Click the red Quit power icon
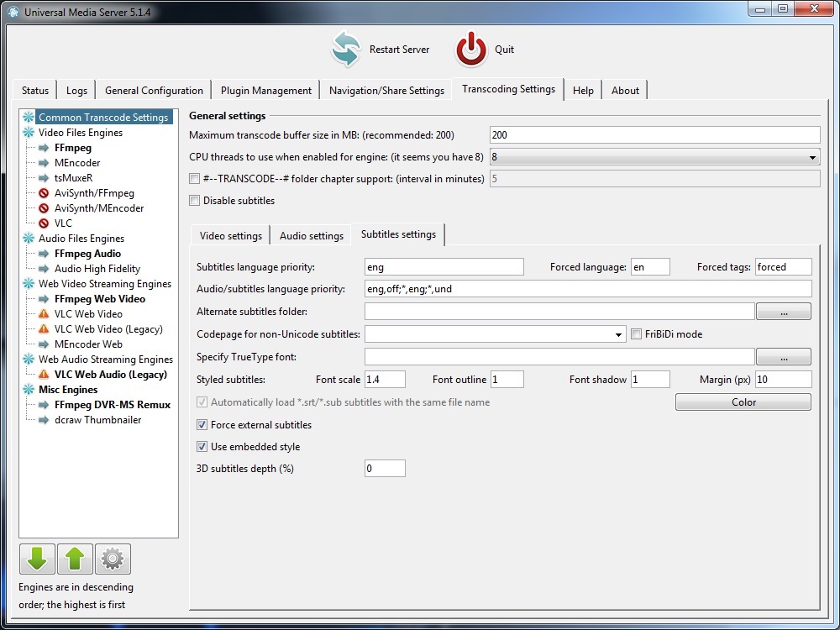 (471, 50)
